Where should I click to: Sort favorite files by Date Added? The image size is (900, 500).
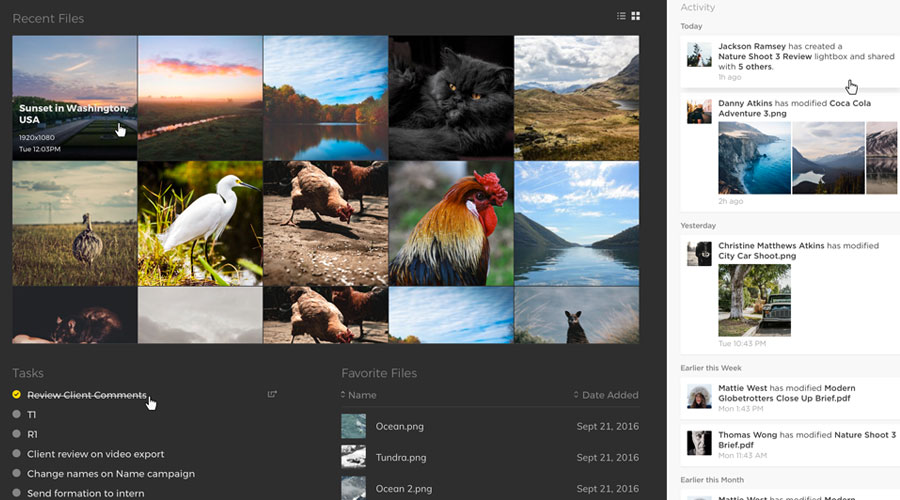click(606, 395)
